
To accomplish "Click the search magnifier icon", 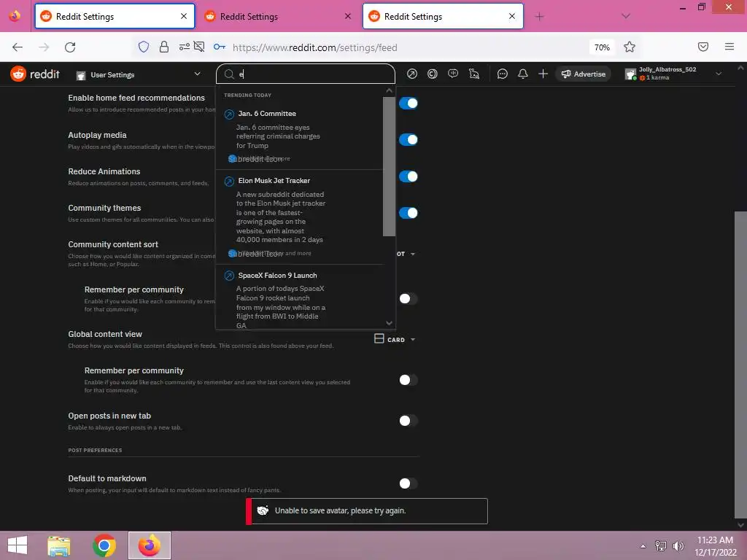I will pos(229,74).
